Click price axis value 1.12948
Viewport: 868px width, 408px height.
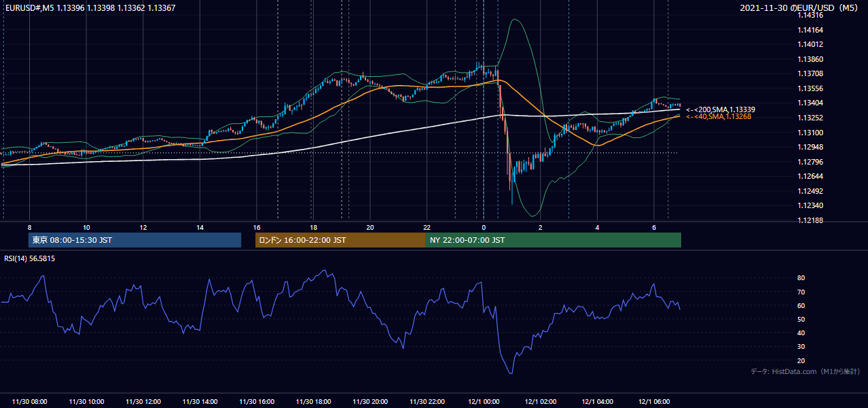(x=810, y=148)
